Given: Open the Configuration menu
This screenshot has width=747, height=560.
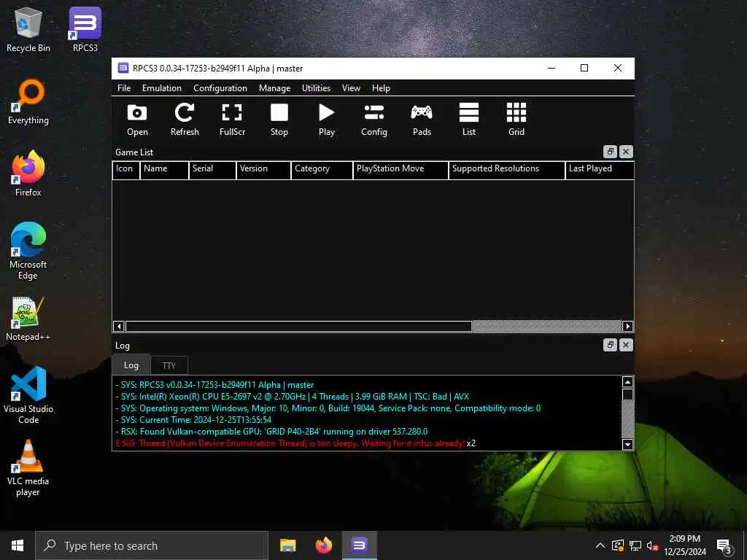Looking at the screenshot, I should (220, 88).
